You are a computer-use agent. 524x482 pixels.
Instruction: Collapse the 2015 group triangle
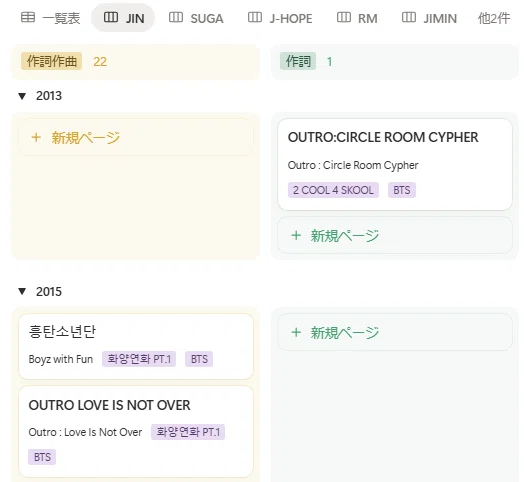coord(22,291)
